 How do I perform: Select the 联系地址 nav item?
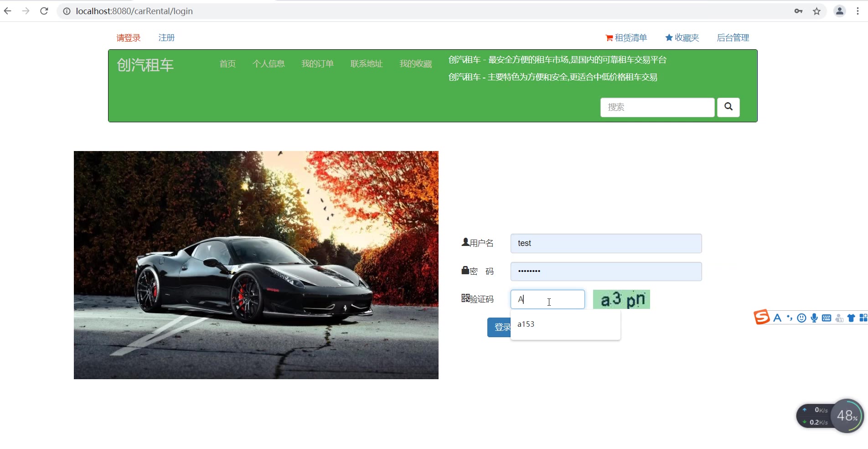click(367, 64)
